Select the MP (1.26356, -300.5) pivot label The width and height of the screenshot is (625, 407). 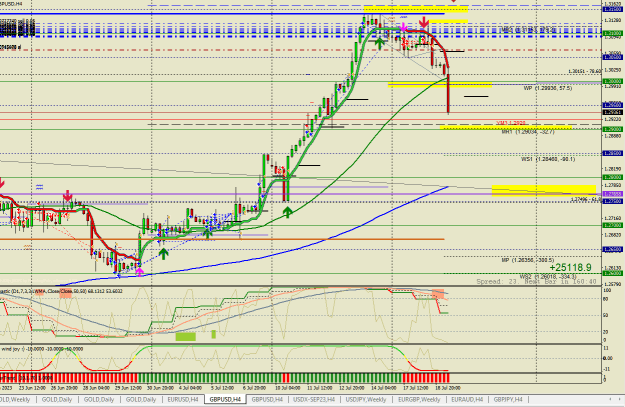point(527,260)
